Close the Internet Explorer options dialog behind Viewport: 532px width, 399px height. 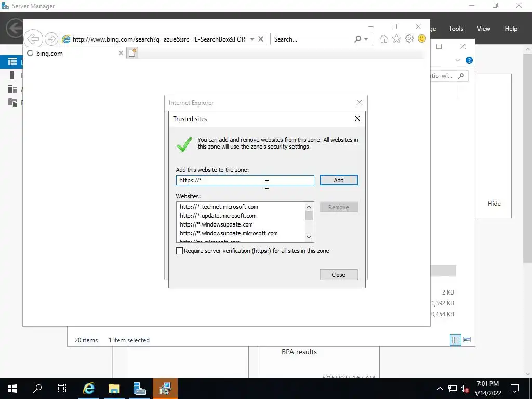pyautogui.click(x=360, y=102)
